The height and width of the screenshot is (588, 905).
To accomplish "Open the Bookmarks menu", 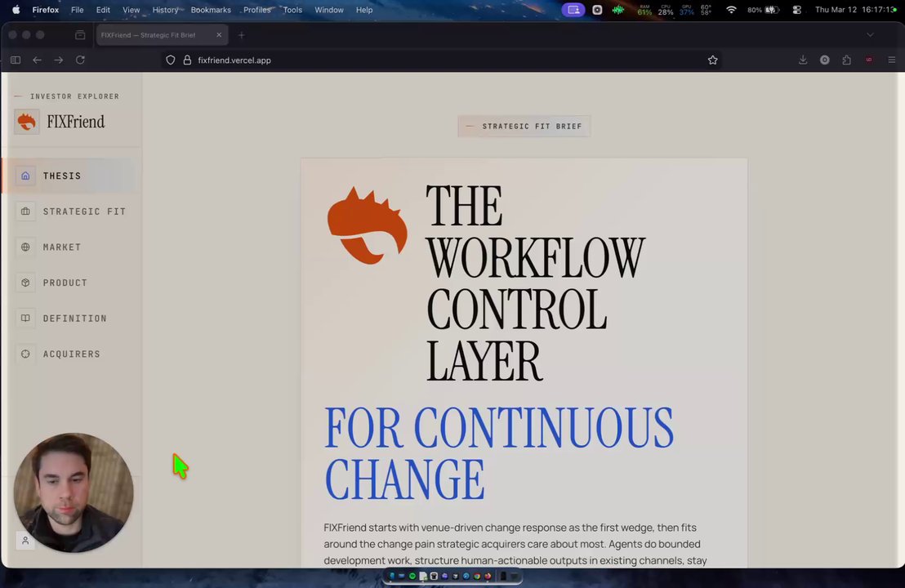I will 211,10.
